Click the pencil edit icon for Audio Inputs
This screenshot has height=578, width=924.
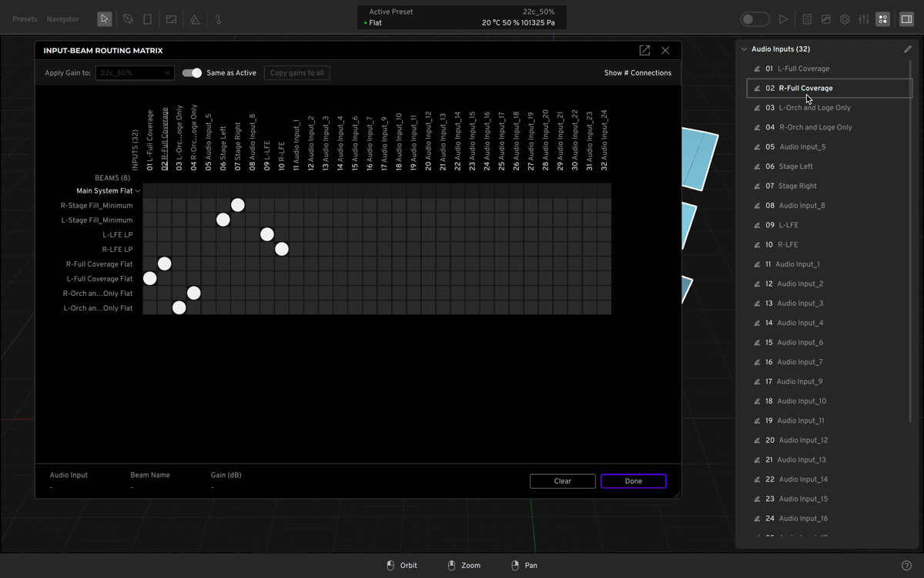click(x=908, y=49)
